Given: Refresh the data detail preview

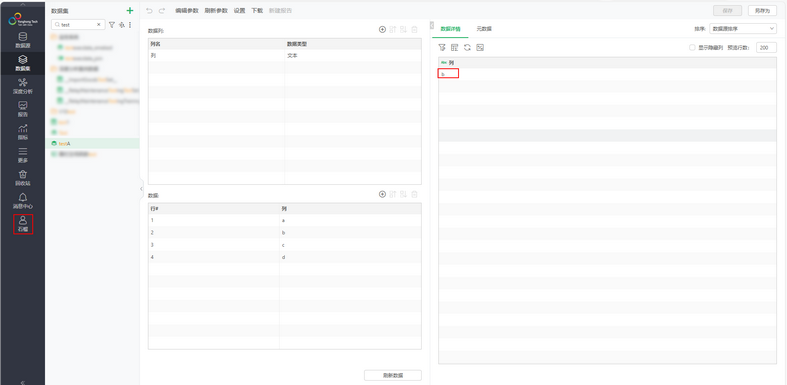Looking at the screenshot, I should pyautogui.click(x=467, y=47).
